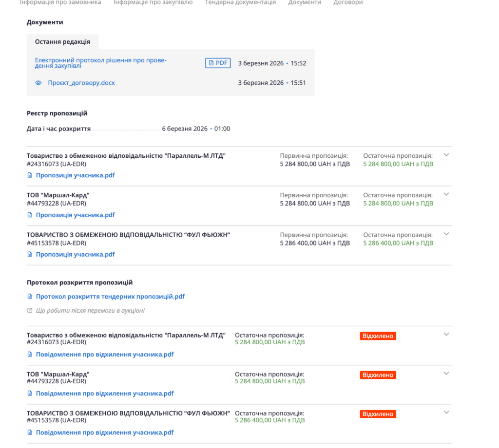
Task: Click external-link icon near auction victory help
Action: (30, 311)
